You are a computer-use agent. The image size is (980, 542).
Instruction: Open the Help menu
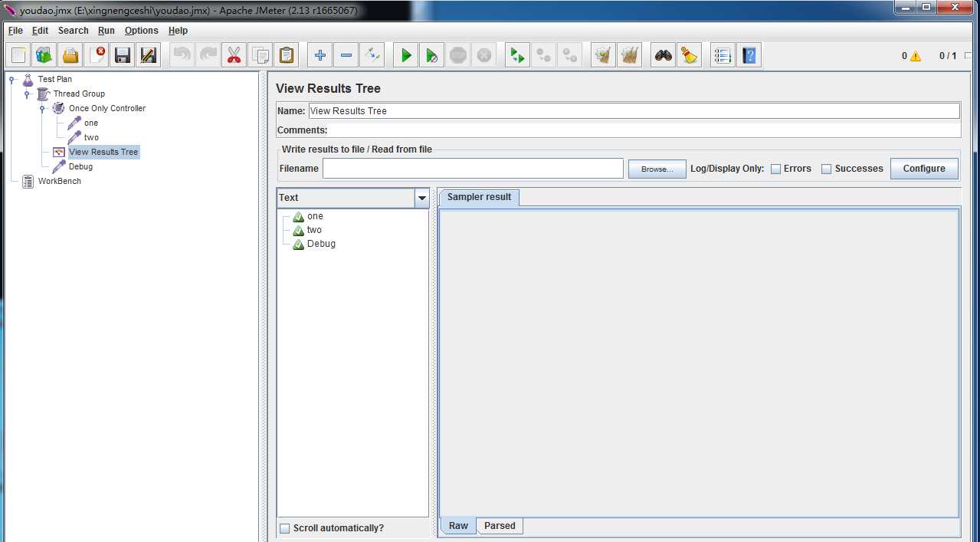(178, 31)
